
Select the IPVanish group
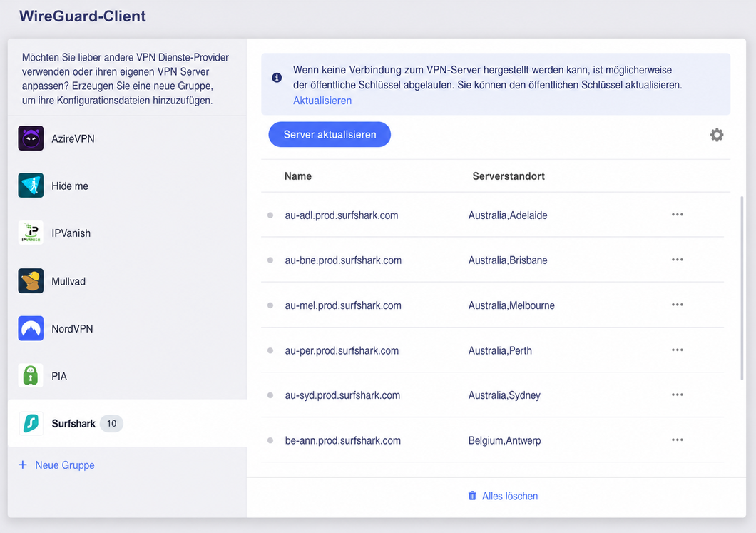(x=127, y=233)
